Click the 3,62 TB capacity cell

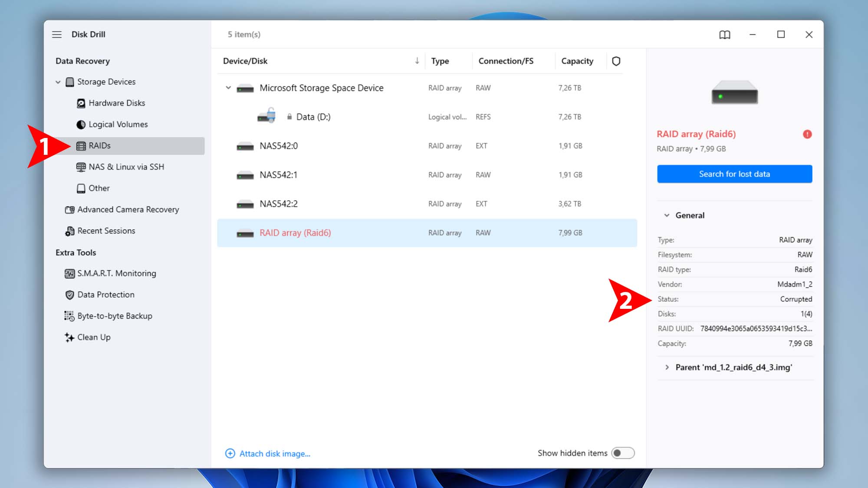pos(569,204)
